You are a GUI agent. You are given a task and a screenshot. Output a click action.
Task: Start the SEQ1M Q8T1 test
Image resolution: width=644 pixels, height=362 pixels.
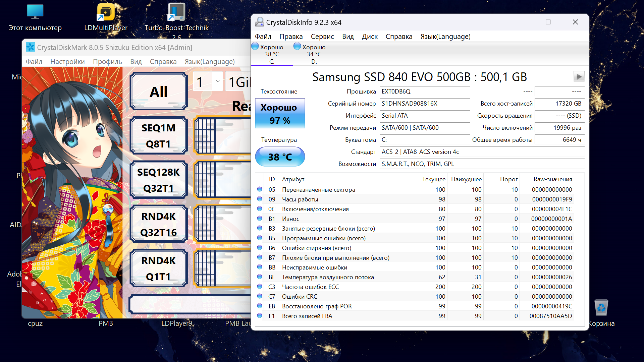coord(159,136)
